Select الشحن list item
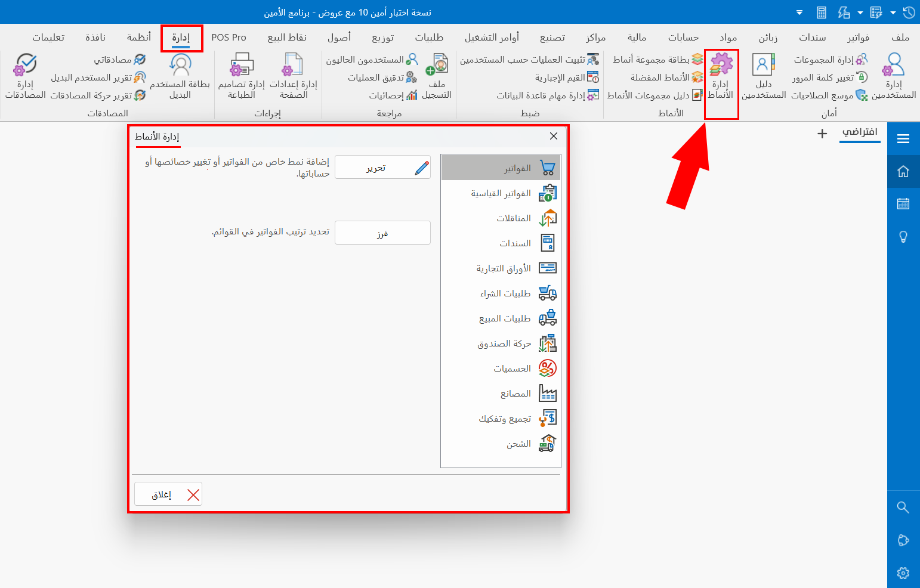 (x=501, y=444)
